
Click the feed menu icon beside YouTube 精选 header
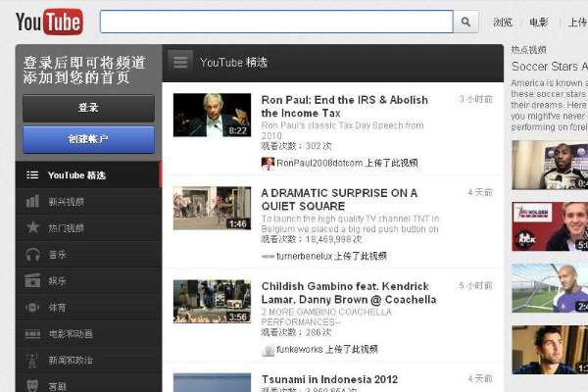click(180, 63)
